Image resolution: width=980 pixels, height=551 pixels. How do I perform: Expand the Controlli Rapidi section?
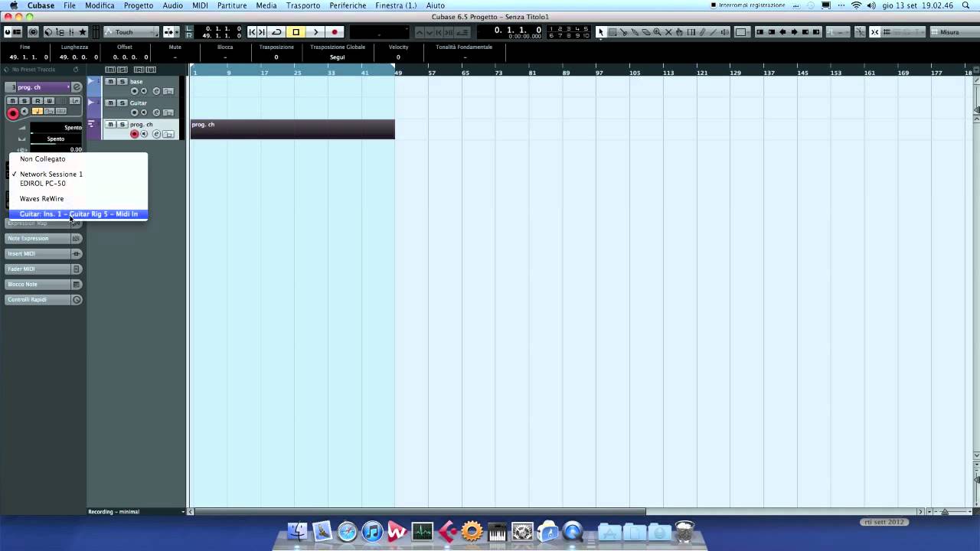point(44,300)
